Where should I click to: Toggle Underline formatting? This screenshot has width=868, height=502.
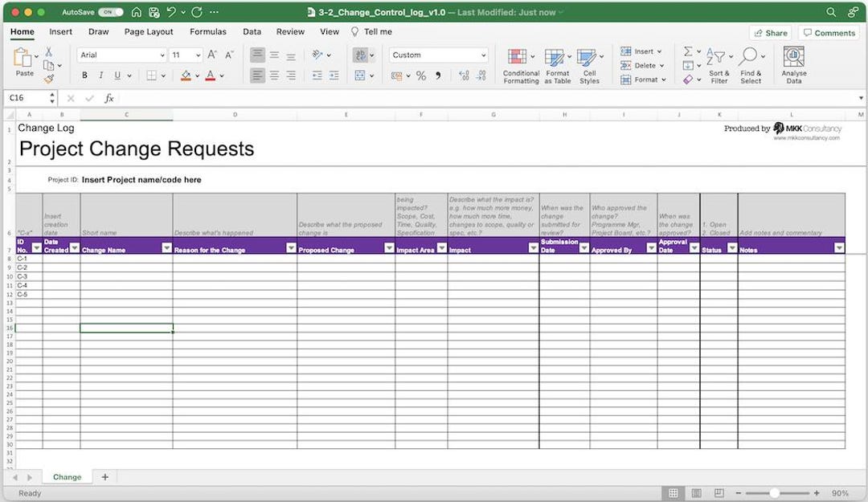(117, 76)
